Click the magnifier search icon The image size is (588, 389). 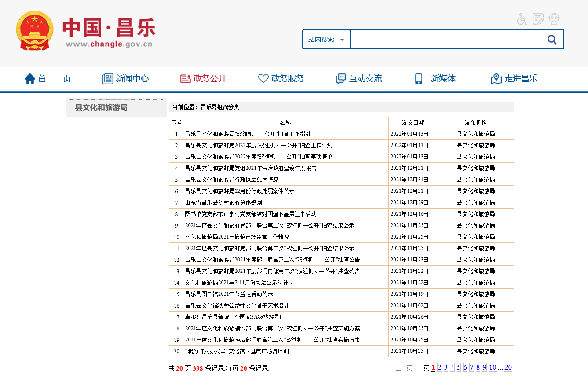pyautogui.click(x=552, y=40)
